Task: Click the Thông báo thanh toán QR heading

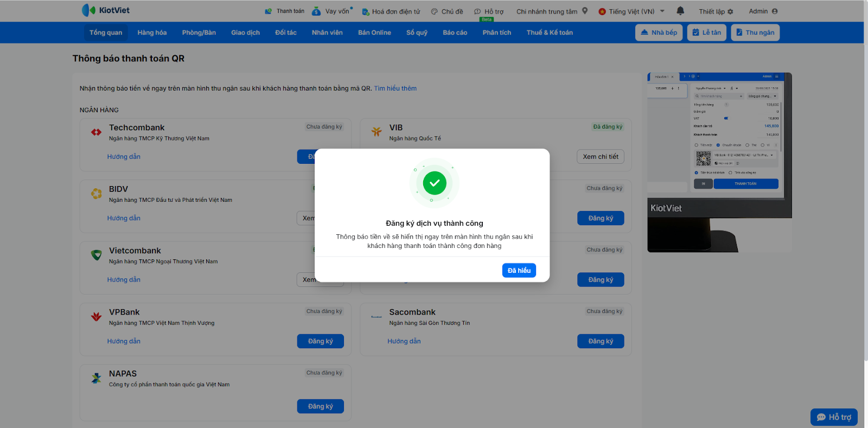Action: pyautogui.click(x=129, y=59)
